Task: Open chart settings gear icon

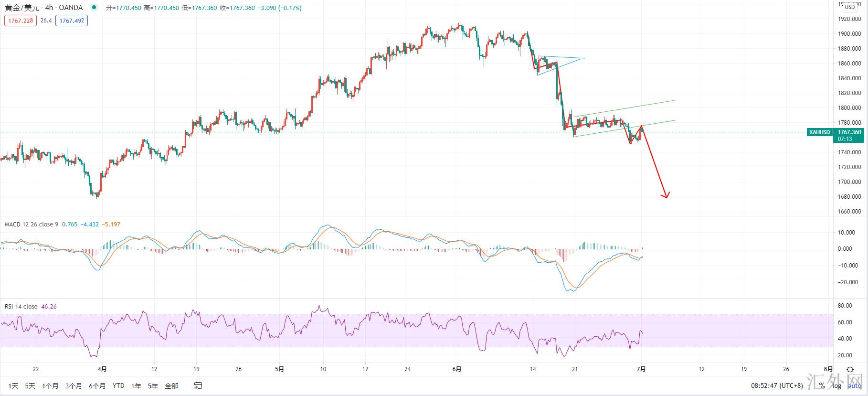Action: 850,369
